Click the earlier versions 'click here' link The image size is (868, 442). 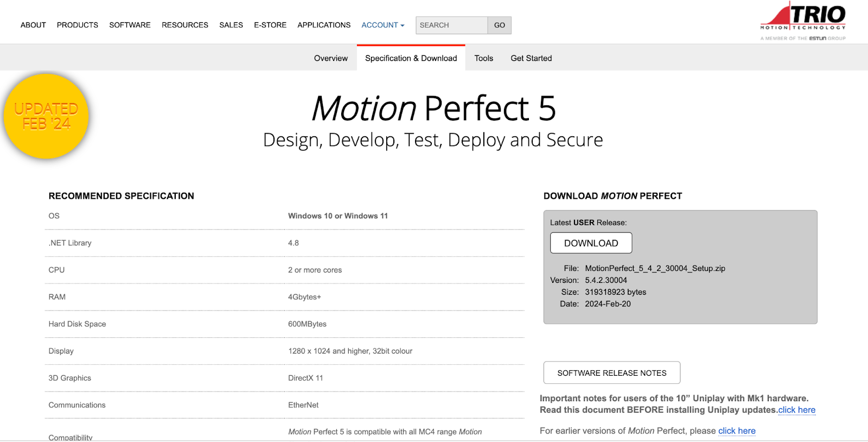pyautogui.click(x=737, y=431)
